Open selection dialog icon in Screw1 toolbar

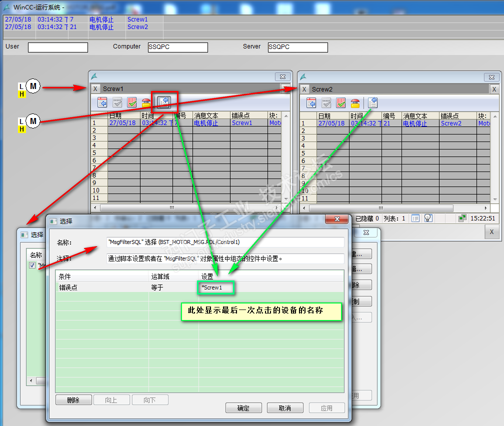[x=164, y=102]
